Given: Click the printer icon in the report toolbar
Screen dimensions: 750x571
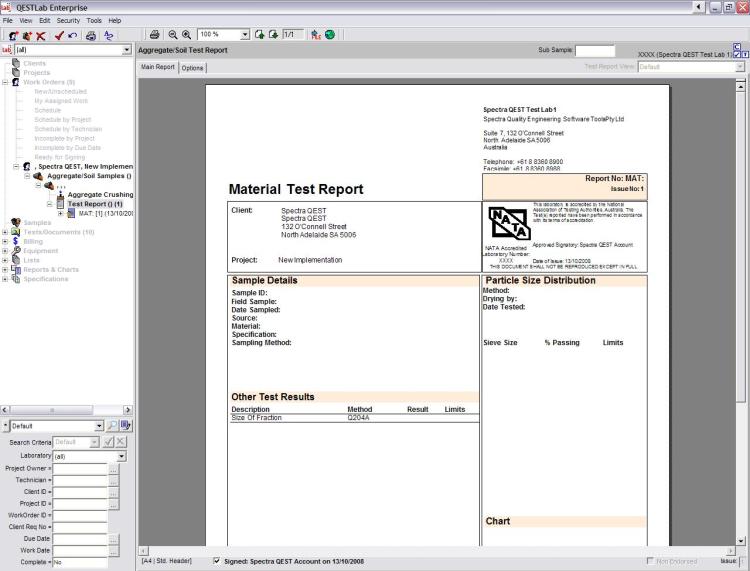Looking at the screenshot, I should coord(155,34).
